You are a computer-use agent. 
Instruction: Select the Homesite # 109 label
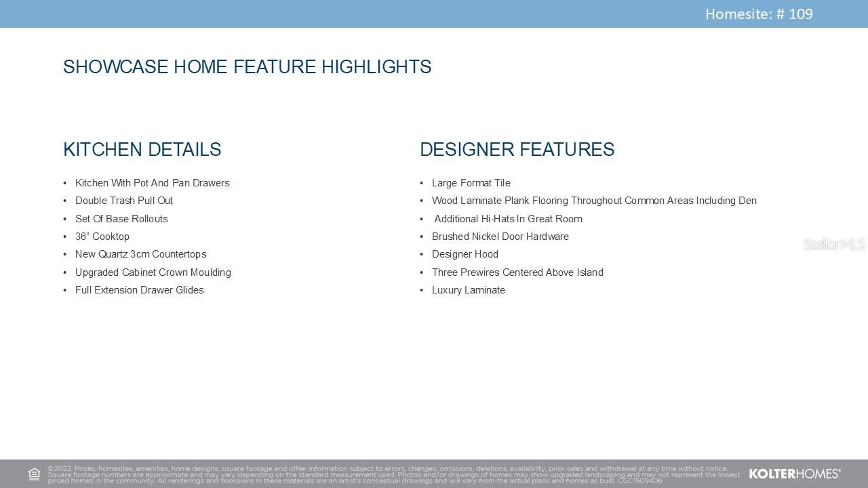coord(758,14)
